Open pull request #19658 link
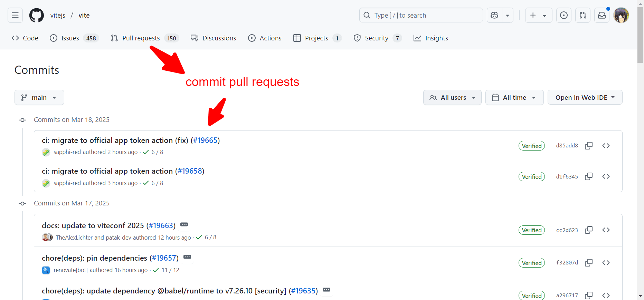Screen dimensions: 644x300 point(190,171)
